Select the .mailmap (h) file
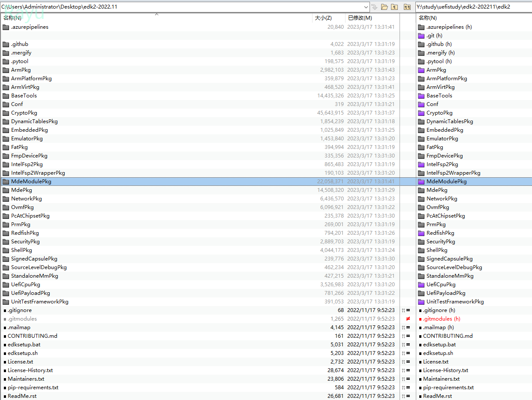532x400 pixels. pyautogui.click(x=439, y=327)
